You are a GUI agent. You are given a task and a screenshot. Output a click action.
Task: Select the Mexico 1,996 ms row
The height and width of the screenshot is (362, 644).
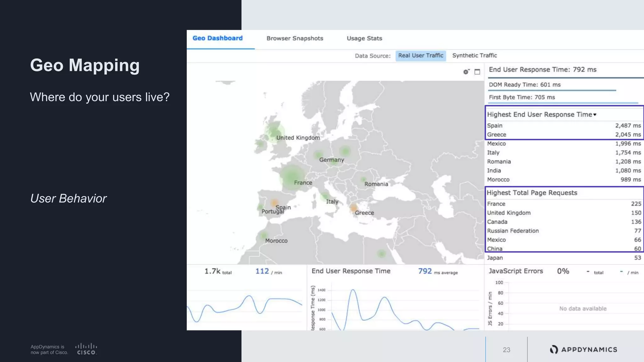click(x=564, y=144)
